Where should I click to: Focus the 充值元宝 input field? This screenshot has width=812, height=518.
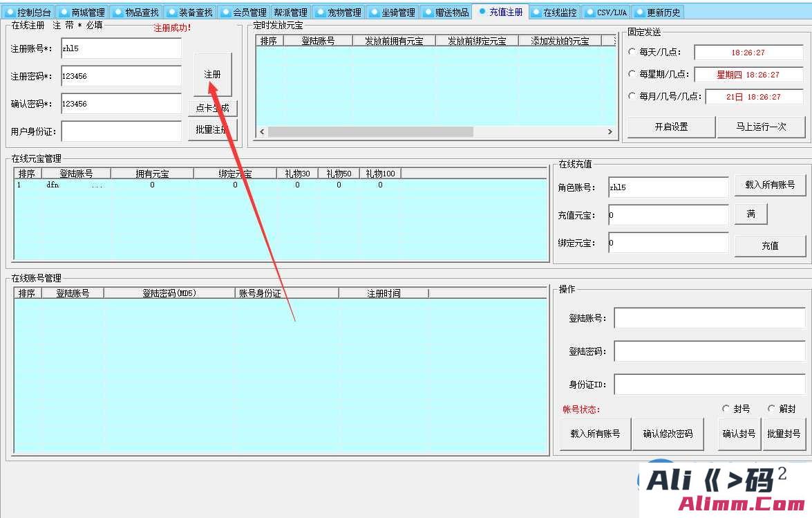668,215
